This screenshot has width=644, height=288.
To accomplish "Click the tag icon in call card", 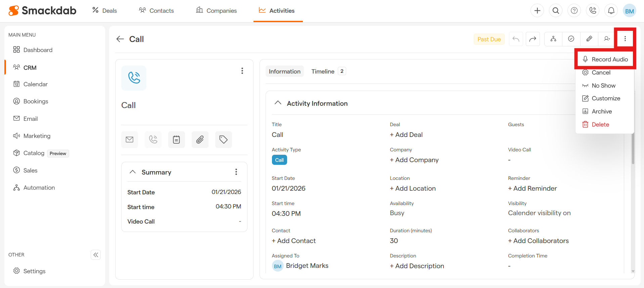I will pyautogui.click(x=223, y=140).
